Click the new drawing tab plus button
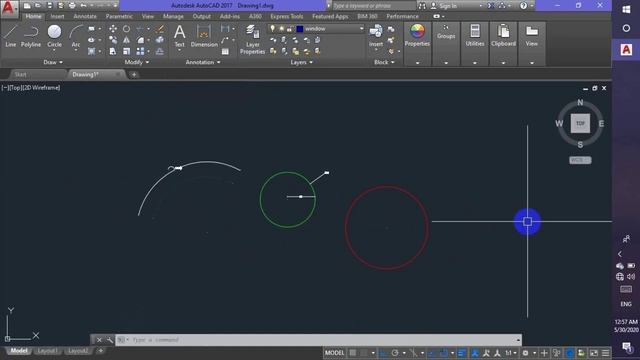640x360 pixels. 133,75
